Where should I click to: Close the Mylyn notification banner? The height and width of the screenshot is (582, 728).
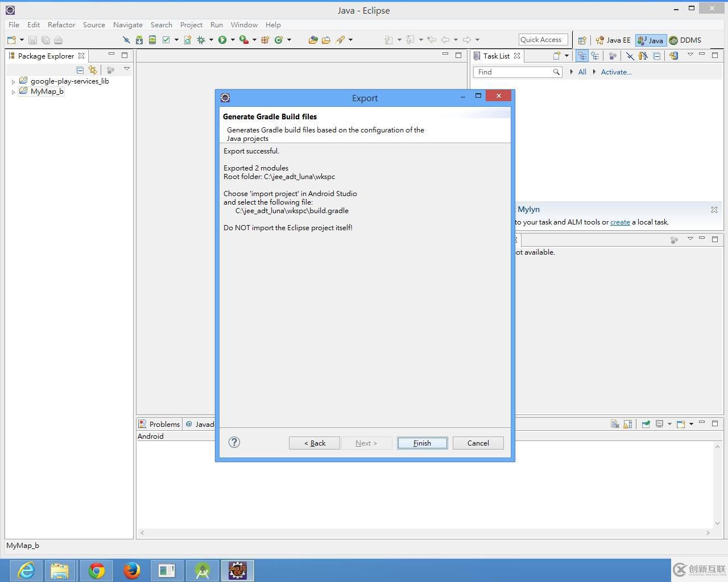point(714,210)
